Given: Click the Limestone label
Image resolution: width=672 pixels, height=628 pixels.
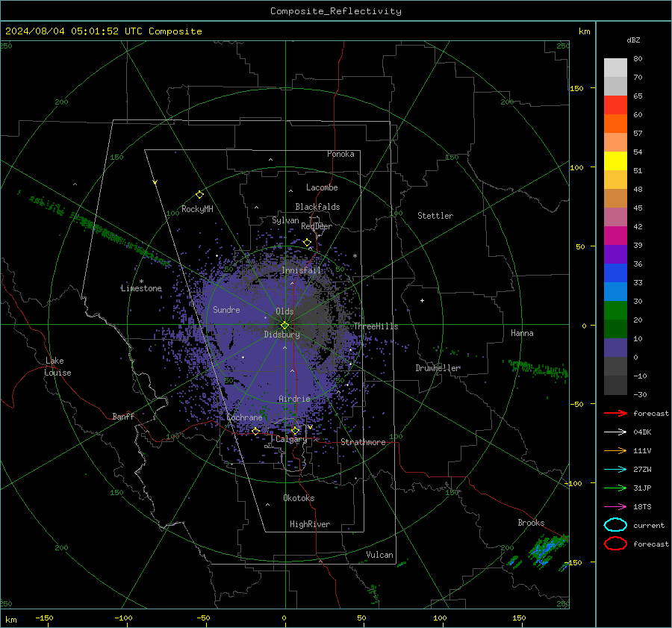Looking at the screenshot, I should point(141,288).
